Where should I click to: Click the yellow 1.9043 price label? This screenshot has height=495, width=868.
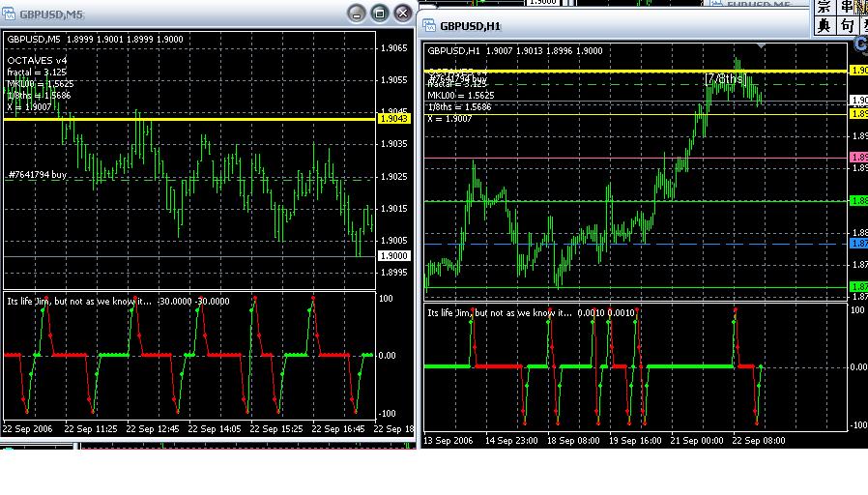[x=394, y=119]
